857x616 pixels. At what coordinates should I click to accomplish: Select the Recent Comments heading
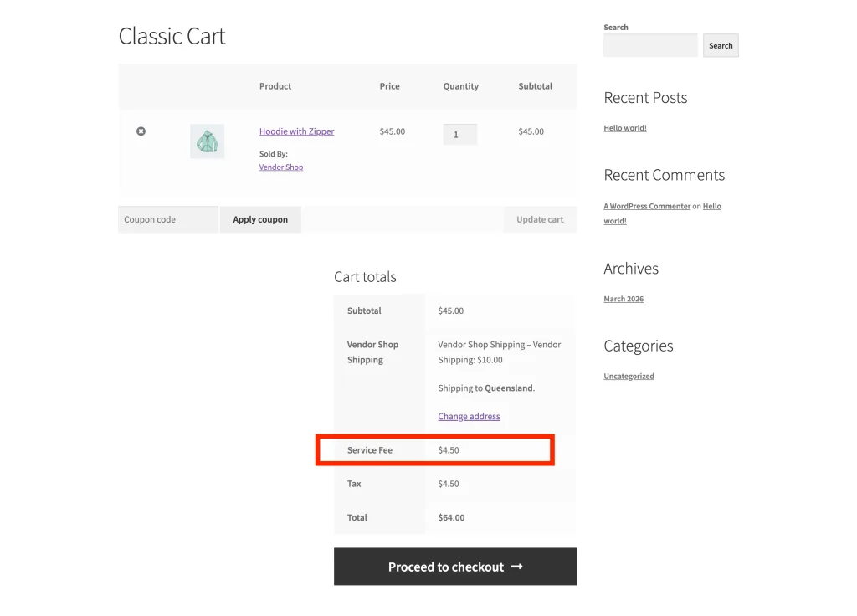click(x=664, y=175)
